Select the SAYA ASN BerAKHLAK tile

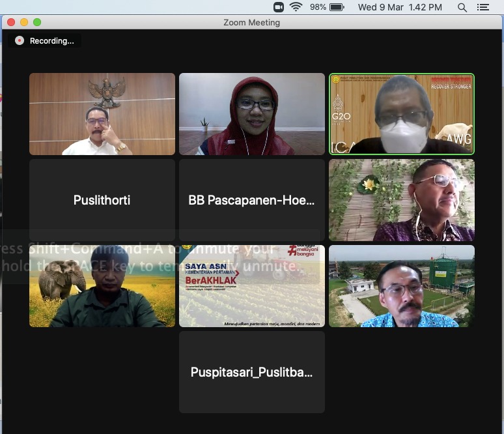[252, 286]
